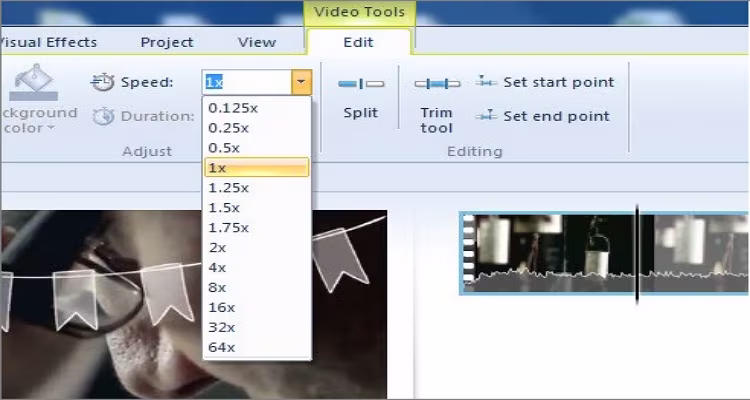Click the Set end point label
This screenshot has height=400, width=750.
point(556,116)
